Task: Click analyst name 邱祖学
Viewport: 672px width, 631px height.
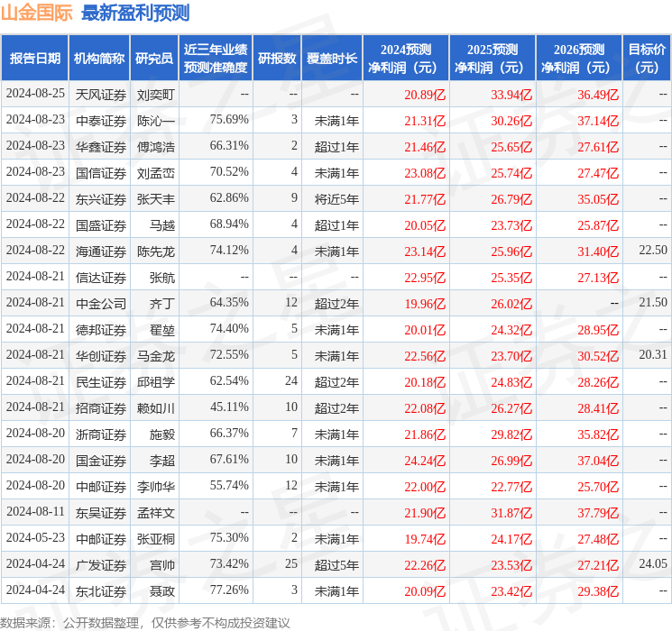Action: click(x=155, y=382)
